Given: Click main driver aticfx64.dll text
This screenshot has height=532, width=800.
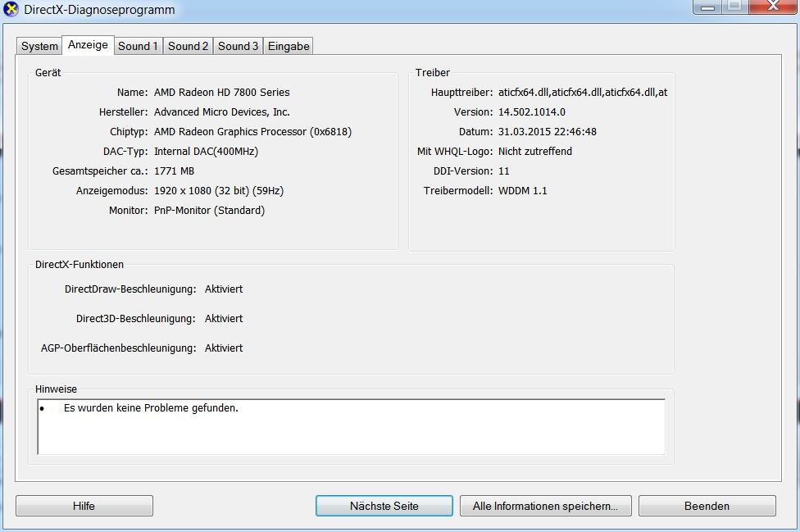Looking at the screenshot, I should tap(583, 93).
